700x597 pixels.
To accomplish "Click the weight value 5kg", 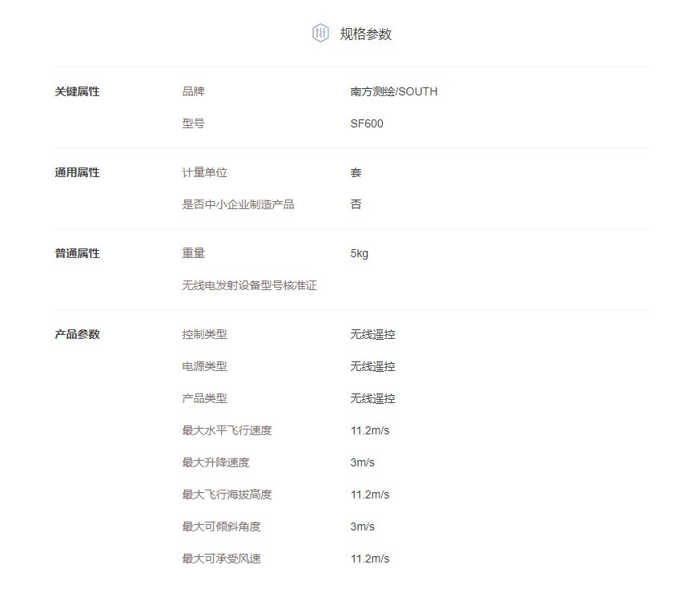I will (x=359, y=253).
